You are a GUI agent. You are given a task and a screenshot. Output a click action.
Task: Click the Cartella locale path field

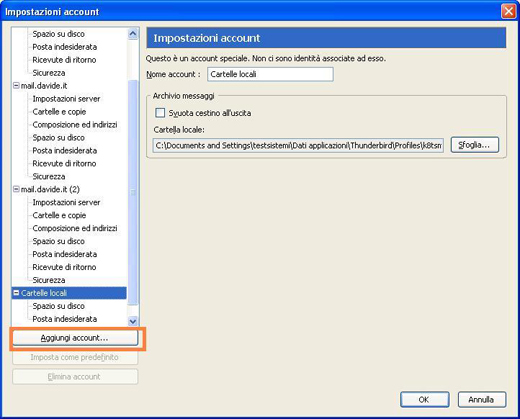point(298,146)
